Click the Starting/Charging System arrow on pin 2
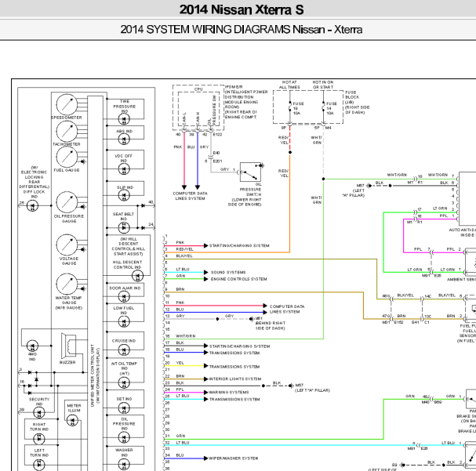476x471 pixels. pos(205,245)
